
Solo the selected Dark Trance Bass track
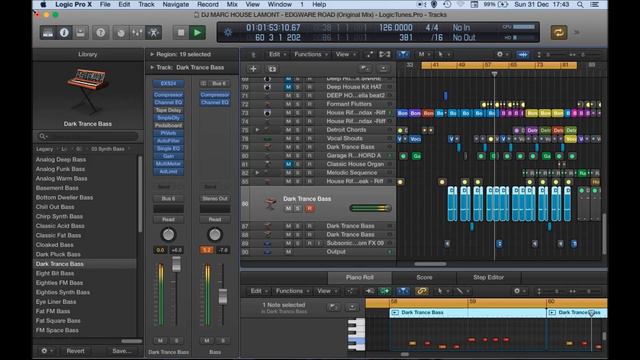pos(298,209)
